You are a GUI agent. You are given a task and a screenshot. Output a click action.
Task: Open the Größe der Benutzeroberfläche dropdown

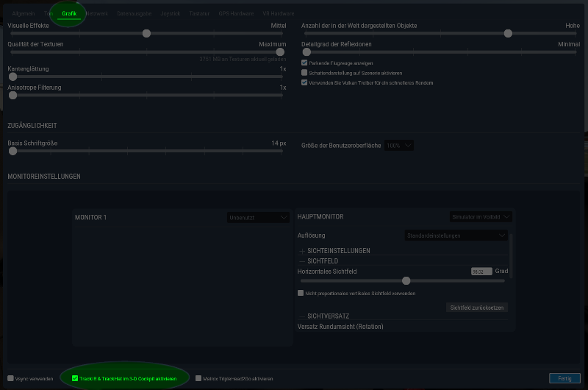[x=399, y=146]
